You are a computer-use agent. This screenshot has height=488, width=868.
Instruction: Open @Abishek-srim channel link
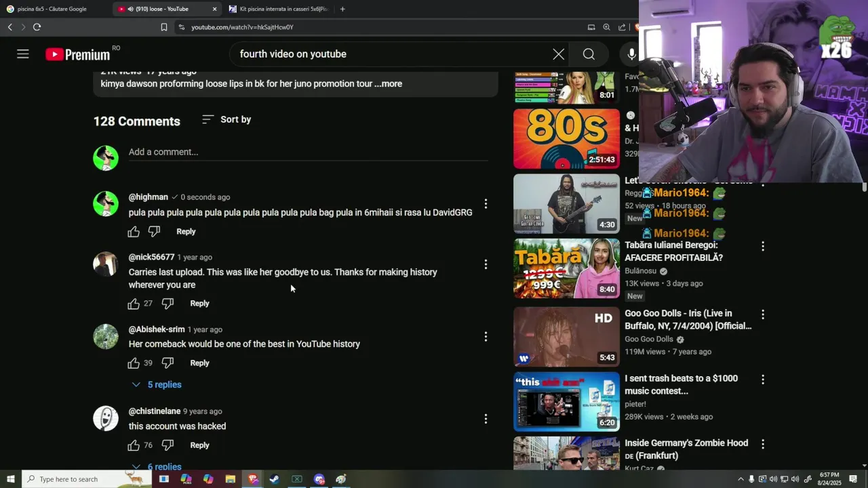tap(157, 329)
